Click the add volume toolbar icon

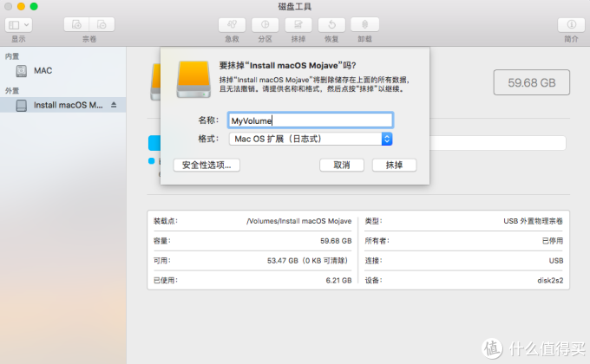(76, 25)
